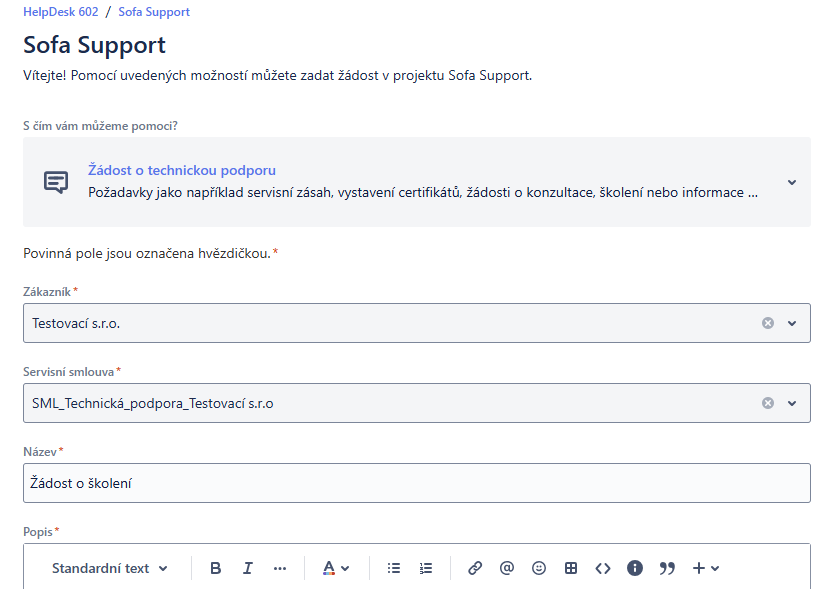This screenshot has height=589, width=828.
Task: Expand the Servisní smlouva dropdown arrow
Action: point(792,403)
